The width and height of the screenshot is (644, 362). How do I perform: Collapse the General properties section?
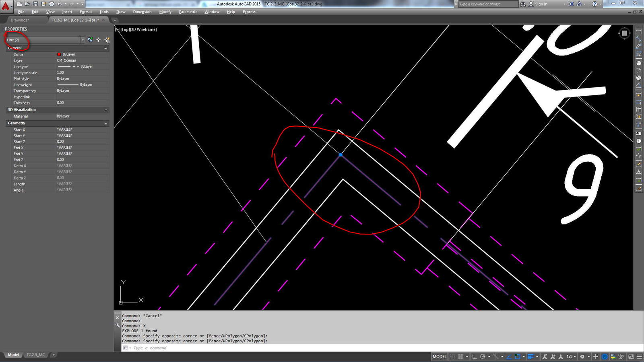[106, 48]
